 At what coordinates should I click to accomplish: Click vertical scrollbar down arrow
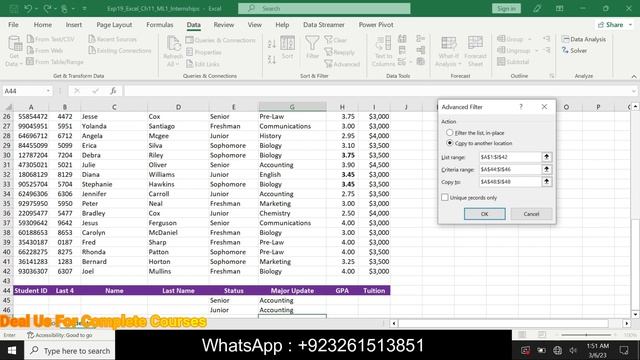tap(636, 314)
